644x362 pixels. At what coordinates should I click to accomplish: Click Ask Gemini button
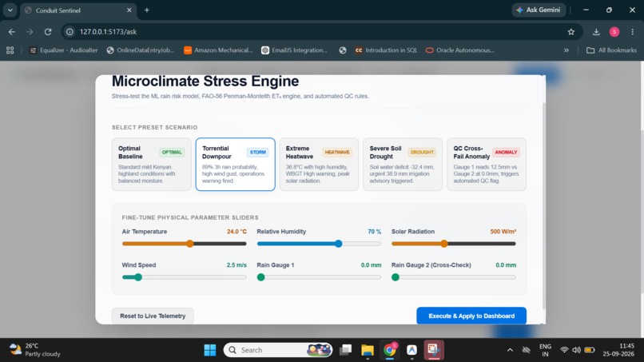point(539,10)
